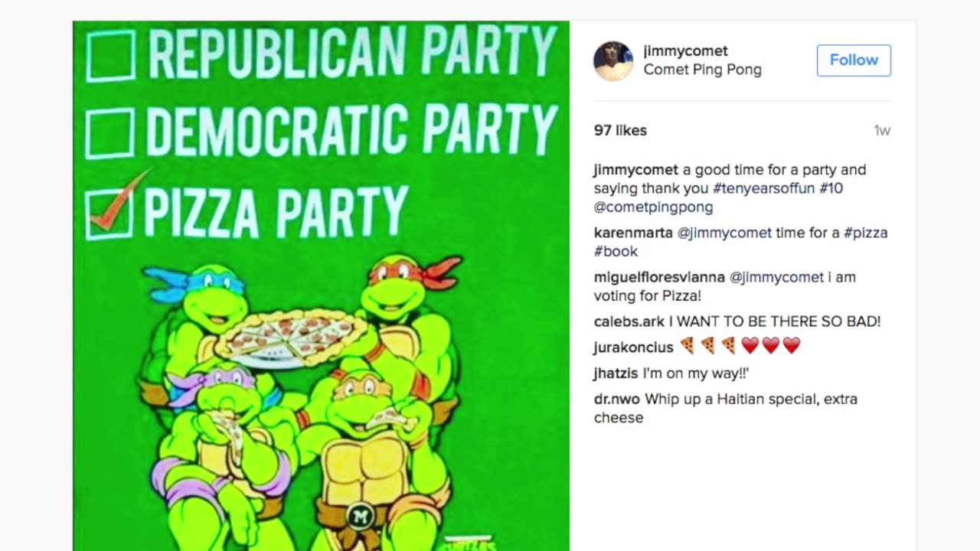This screenshot has width=980, height=551.
Task: Open dr.nwo commenter profile
Action: click(616, 399)
